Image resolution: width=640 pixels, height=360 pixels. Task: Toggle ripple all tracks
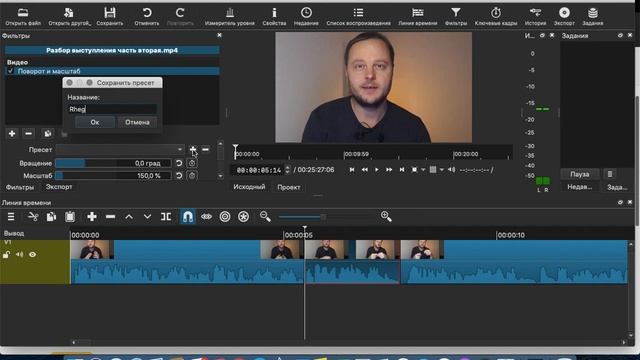tap(244, 217)
